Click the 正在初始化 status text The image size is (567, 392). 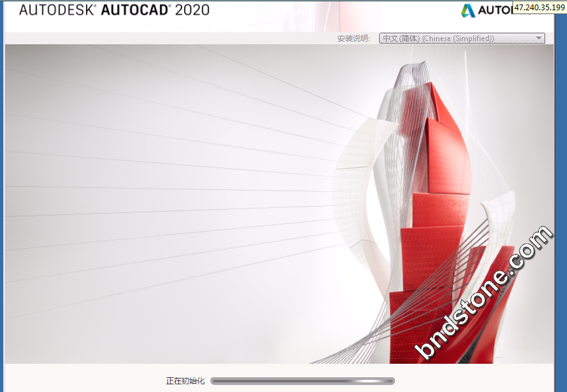point(185,381)
